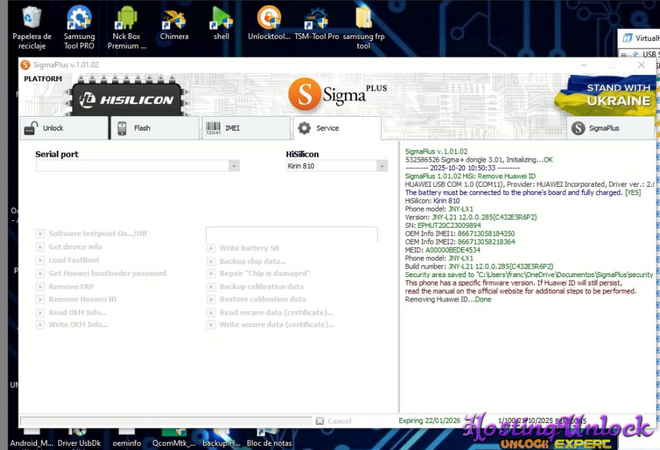Switch to the Flash tab
Image resolution: width=660 pixels, height=450 pixels.
[x=154, y=128]
